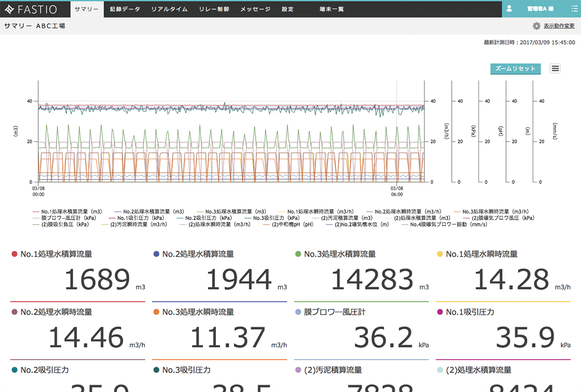Toggle 膜ブロワー風圧計 (kPa) legend series
581x392 pixels.
click(x=64, y=218)
